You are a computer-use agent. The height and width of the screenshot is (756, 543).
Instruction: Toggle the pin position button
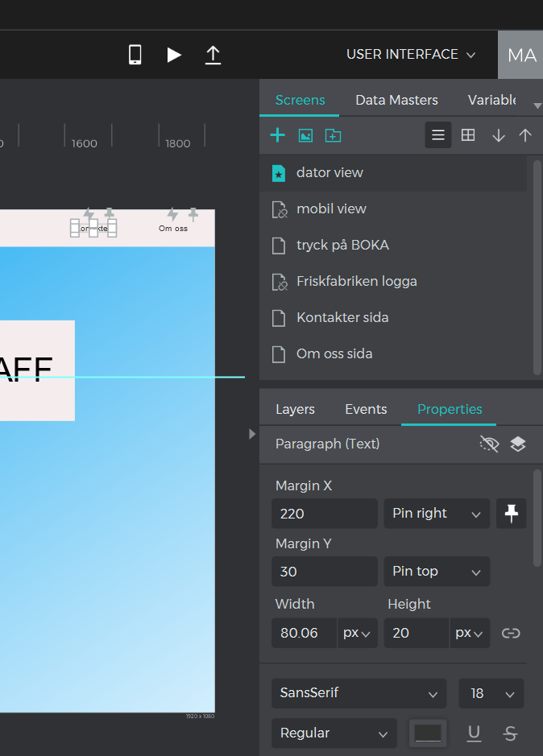pyautogui.click(x=511, y=514)
